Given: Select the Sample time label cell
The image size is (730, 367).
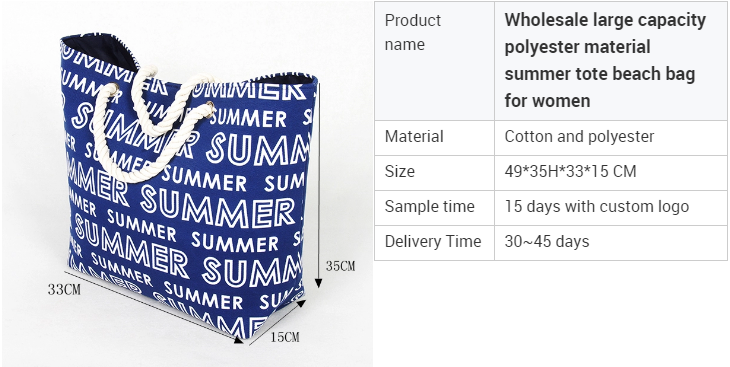Looking at the screenshot, I should click(x=434, y=208).
